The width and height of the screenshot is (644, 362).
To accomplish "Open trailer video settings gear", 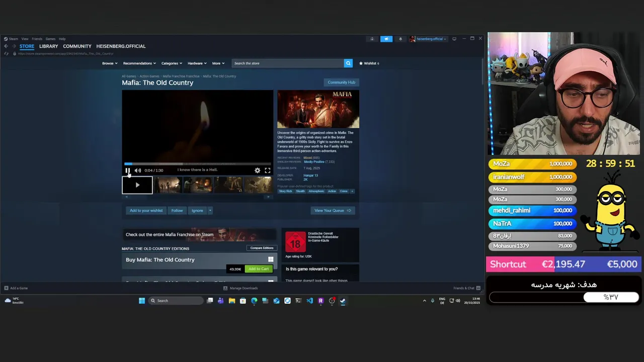I will tap(258, 170).
